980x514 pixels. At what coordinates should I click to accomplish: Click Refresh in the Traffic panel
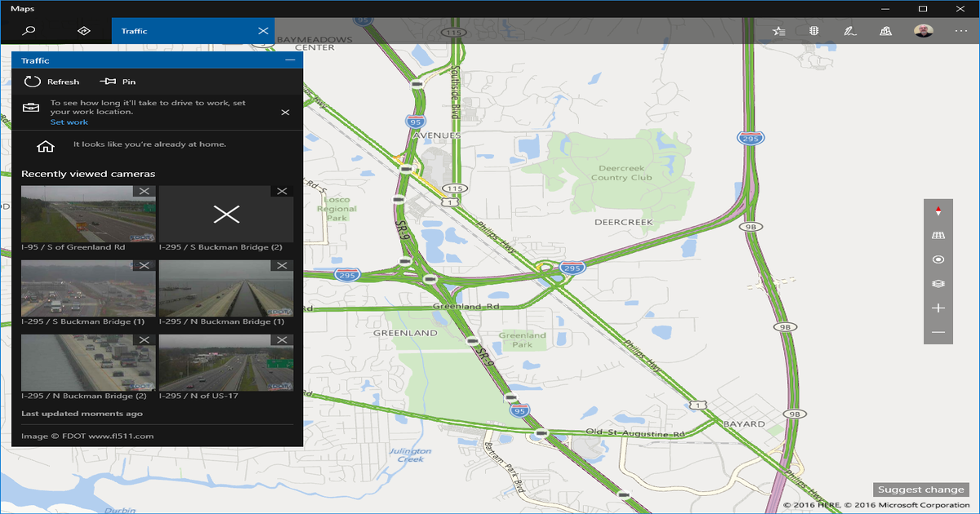coord(51,81)
